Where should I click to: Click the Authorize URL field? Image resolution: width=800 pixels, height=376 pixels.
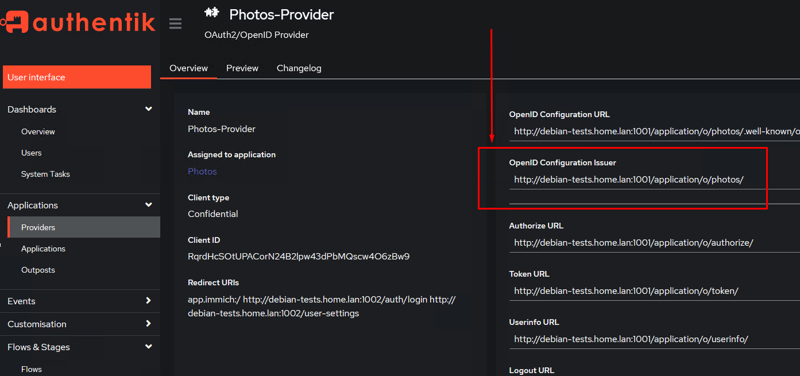click(x=655, y=243)
